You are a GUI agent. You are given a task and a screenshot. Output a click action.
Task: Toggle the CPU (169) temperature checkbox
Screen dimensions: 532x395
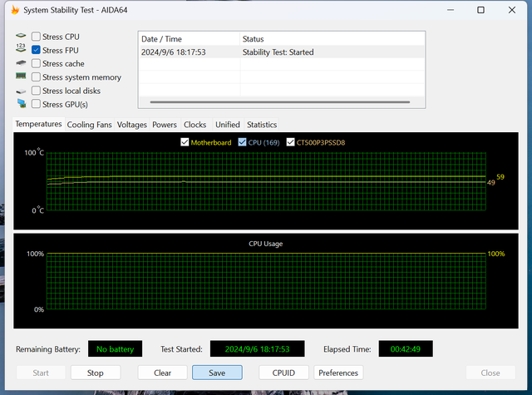(x=242, y=142)
